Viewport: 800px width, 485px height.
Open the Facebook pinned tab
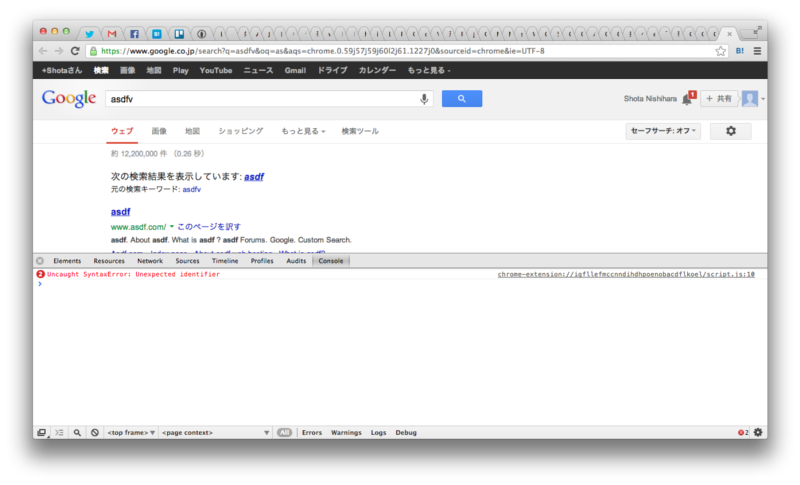click(x=134, y=34)
